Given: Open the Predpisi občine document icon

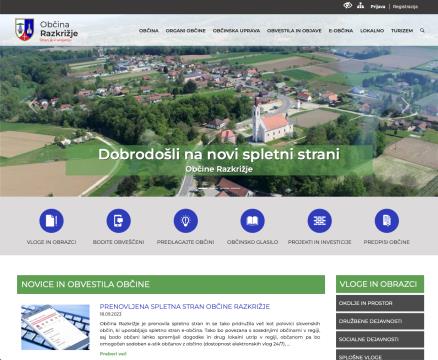Looking at the screenshot, I should click(x=387, y=221).
